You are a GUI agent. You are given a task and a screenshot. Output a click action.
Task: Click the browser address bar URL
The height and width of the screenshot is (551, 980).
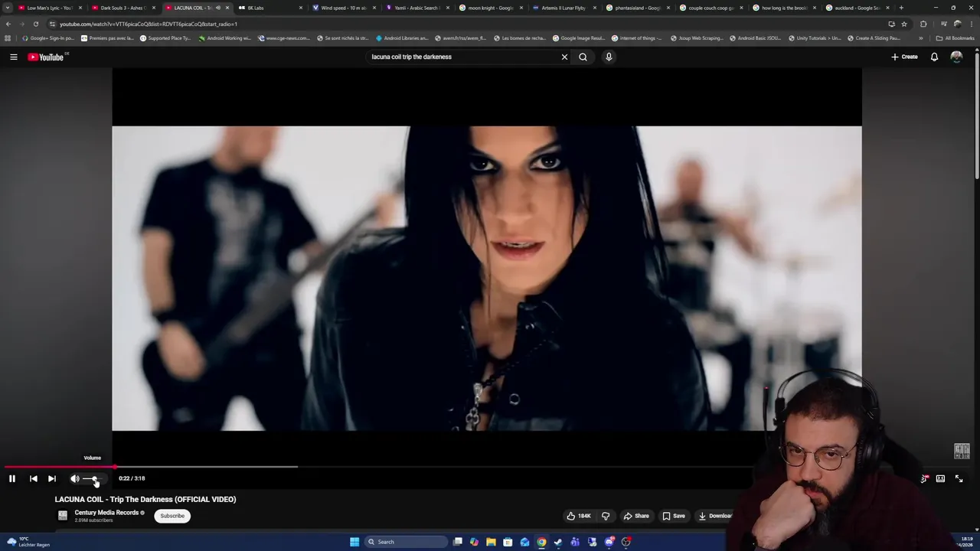click(x=149, y=24)
